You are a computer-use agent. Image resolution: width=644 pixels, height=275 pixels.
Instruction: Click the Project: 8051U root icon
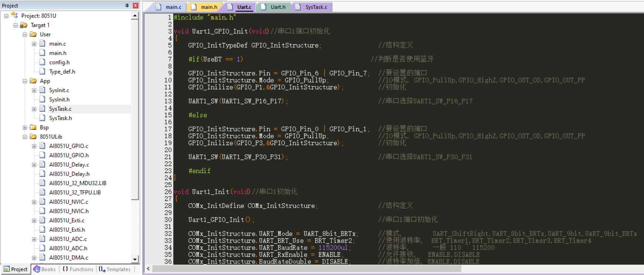pyautogui.click(x=15, y=15)
